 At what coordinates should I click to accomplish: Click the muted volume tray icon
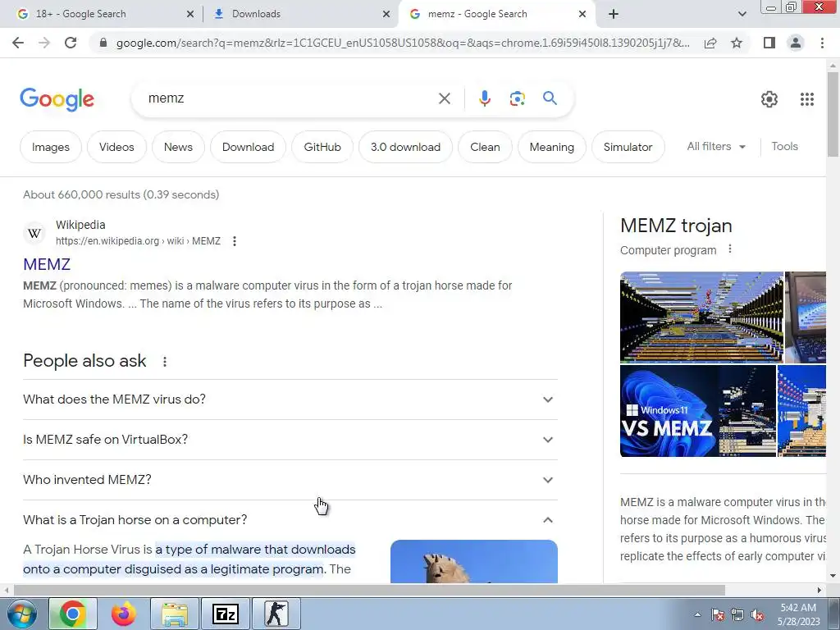[x=757, y=614]
